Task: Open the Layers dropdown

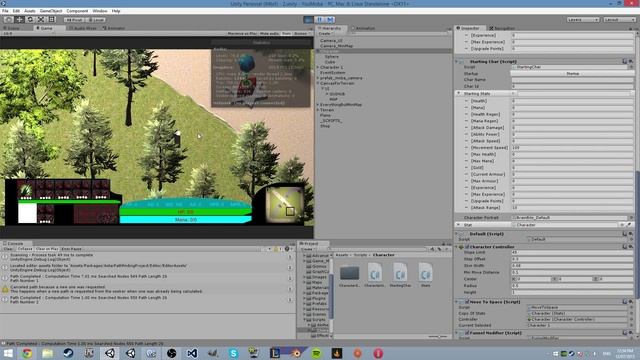Action: click(583, 20)
